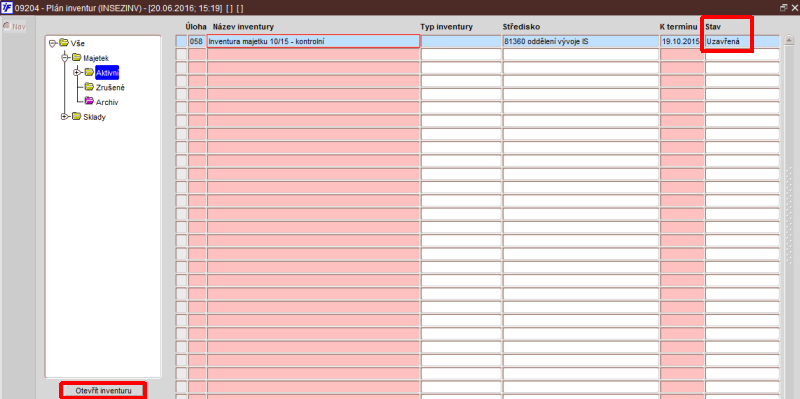Click the Stav cell 'Uzavřená'
The width and height of the screenshot is (800, 399).
tap(742, 41)
